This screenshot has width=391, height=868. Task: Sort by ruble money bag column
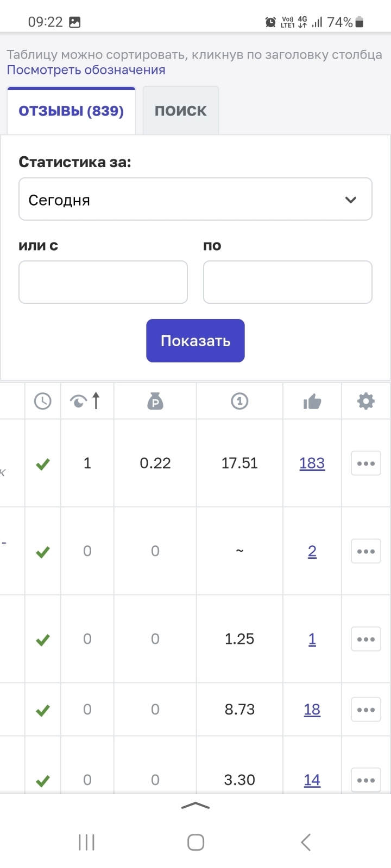coord(155,401)
